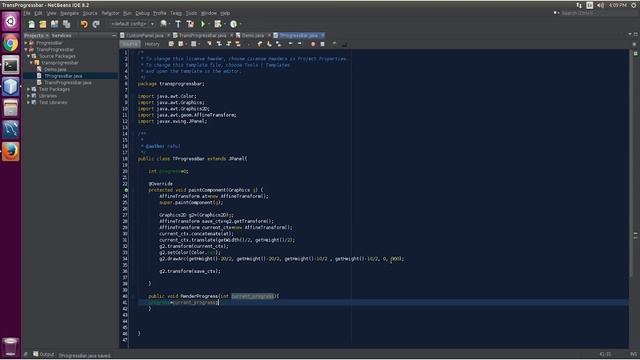Open the Debug menu
The width and height of the screenshot is (640, 360).
142,13
